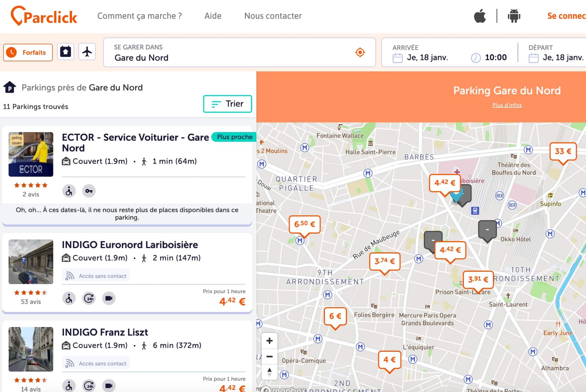586x392 pixels.
Task: Click Se connecter link
Action: click(x=566, y=16)
